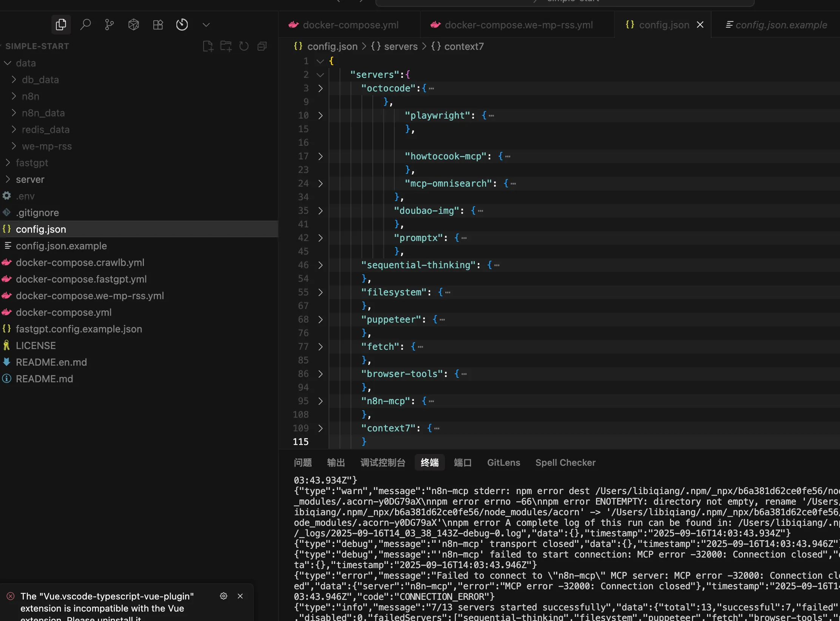Dismiss the Vue plugin notification
Image resolution: width=840 pixels, height=621 pixels.
(x=240, y=596)
